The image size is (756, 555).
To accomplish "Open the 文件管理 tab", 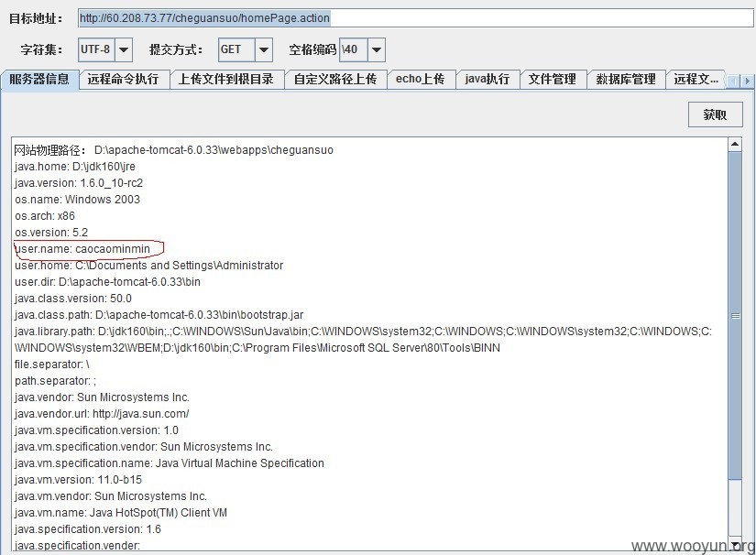I will [553, 79].
